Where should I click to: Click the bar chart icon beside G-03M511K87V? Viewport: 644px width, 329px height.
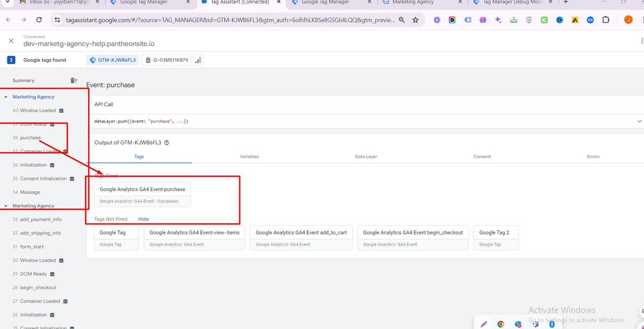197,60
